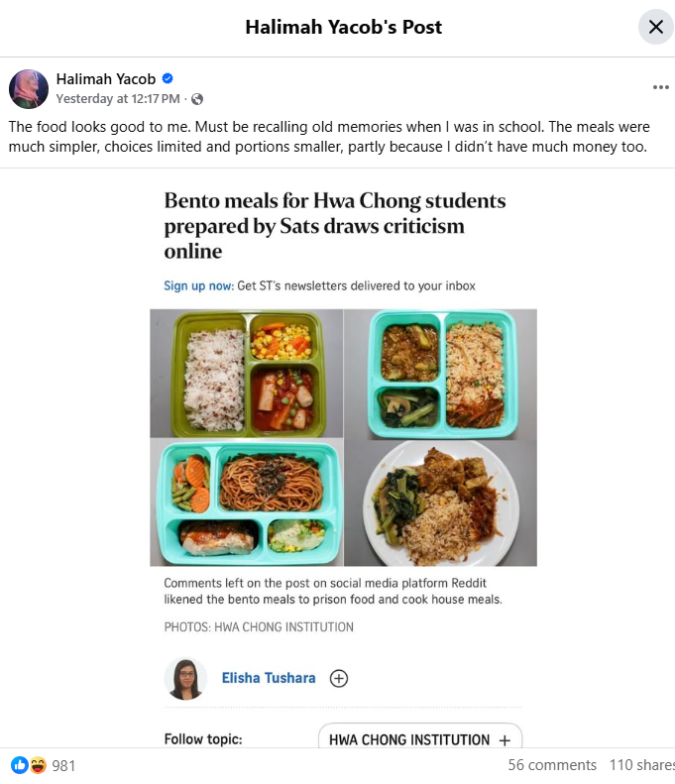Click Halimah Yacob's profile picture
This screenshot has width=675, height=784.
coord(29,89)
